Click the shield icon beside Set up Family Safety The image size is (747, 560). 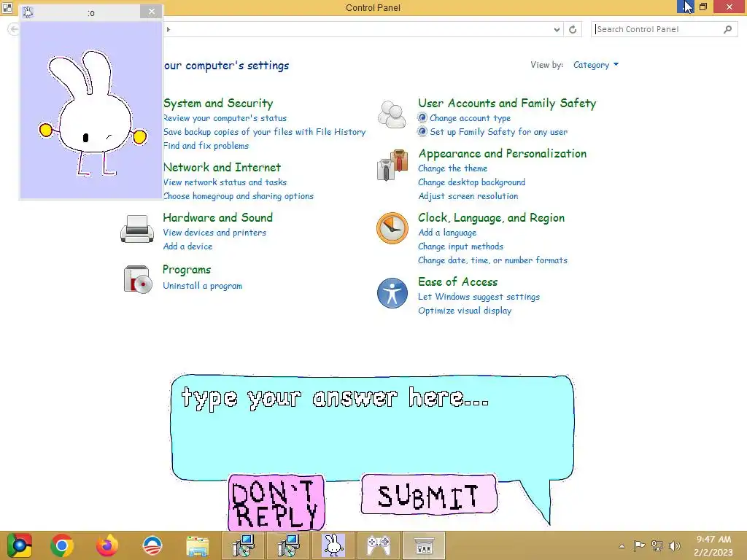pyautogui.click(x=422, y=131)
